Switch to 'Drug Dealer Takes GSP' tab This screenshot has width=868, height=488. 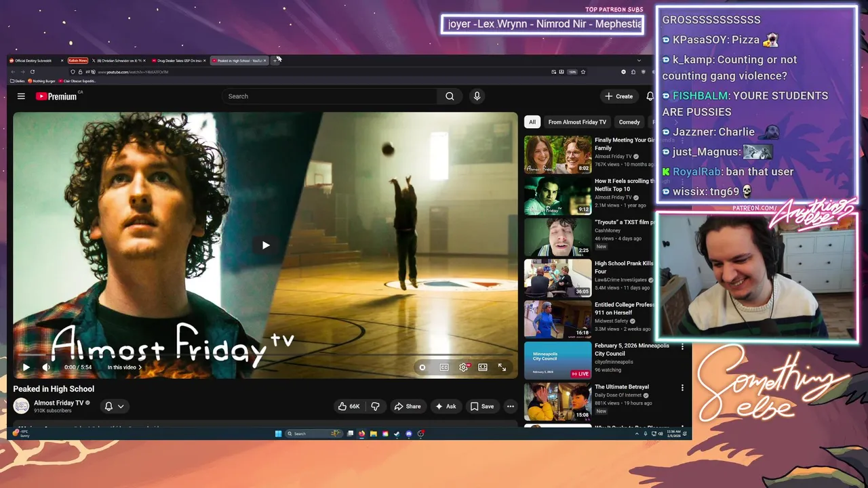179,60
